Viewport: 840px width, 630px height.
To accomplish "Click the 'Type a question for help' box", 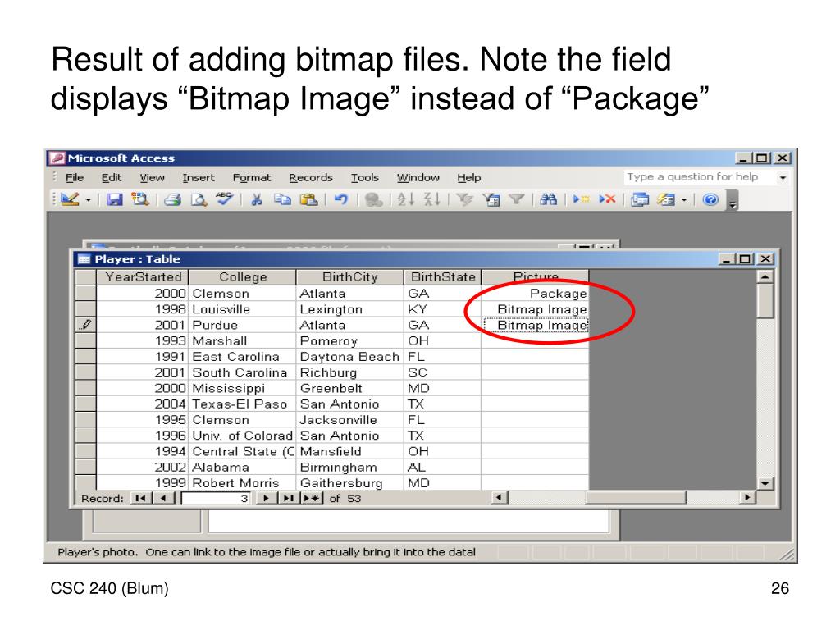I will (x=699, y=177).
